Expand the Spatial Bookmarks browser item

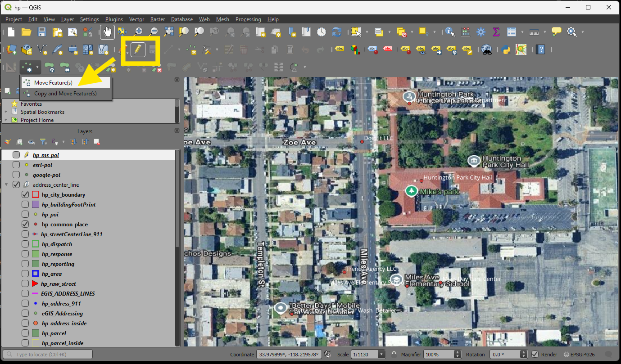point(6,112)
